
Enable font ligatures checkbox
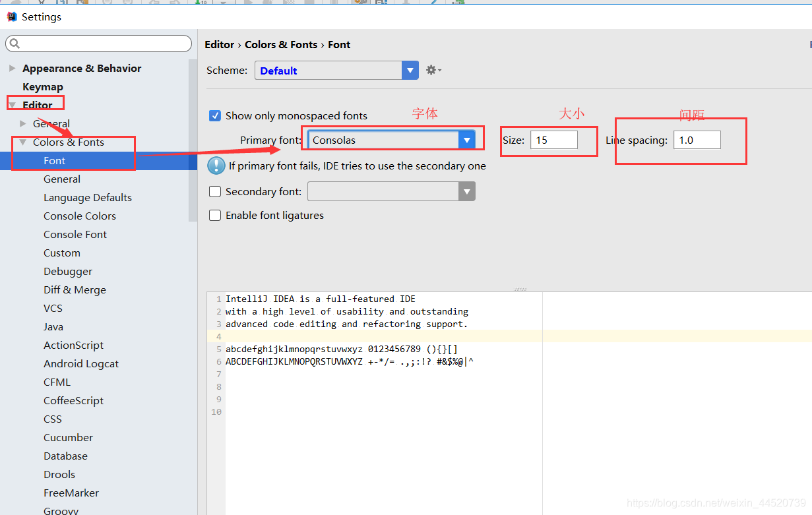tap(215, 215)
